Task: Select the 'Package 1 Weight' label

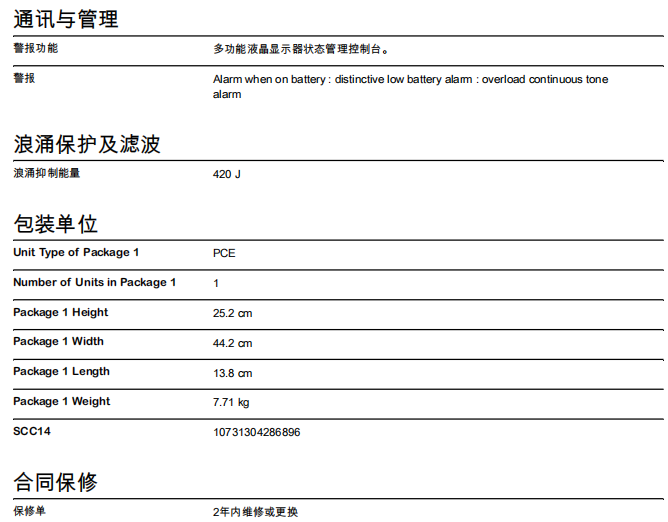Action: coord(62,401)
